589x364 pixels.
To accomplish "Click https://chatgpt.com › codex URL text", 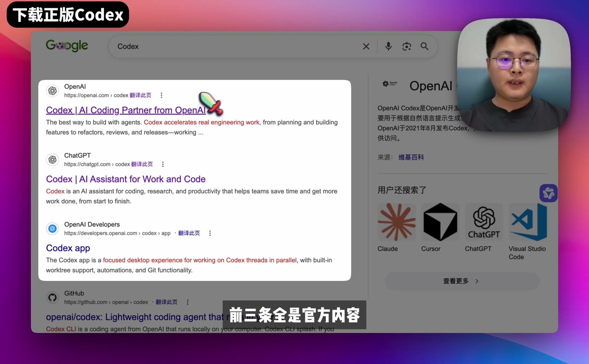I will pos(97,165).
